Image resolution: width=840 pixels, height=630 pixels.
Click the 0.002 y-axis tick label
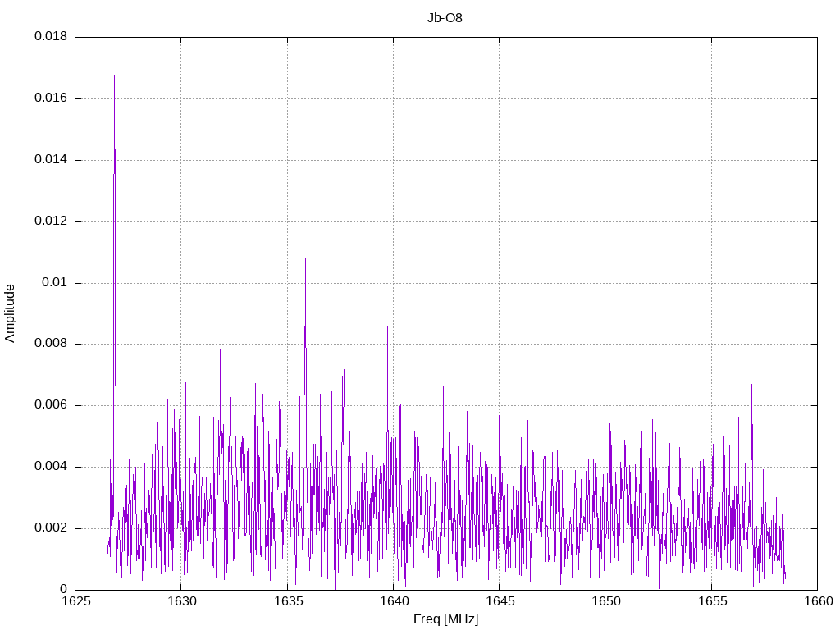click(x=51, y=528)
